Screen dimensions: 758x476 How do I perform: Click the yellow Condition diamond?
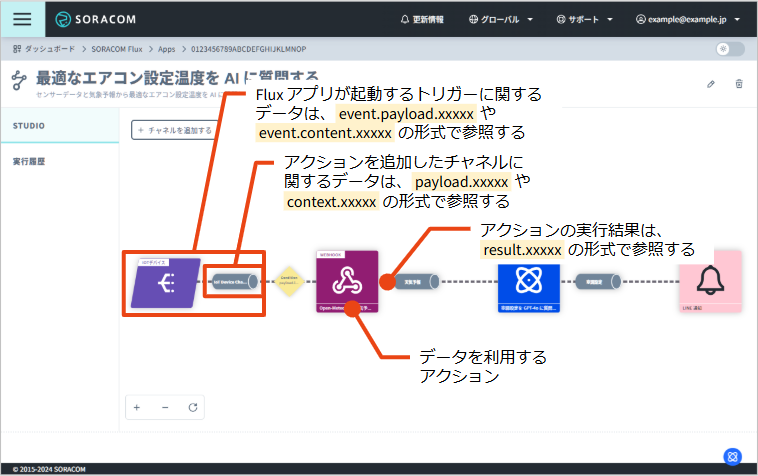tap(289, 281)
